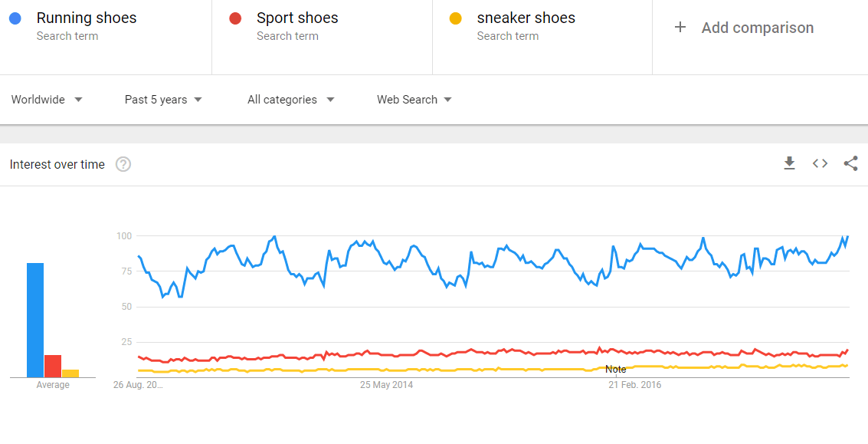The image size is (868, 444).
Task: Open the embed code icon
Action: (x=820, y=163)
